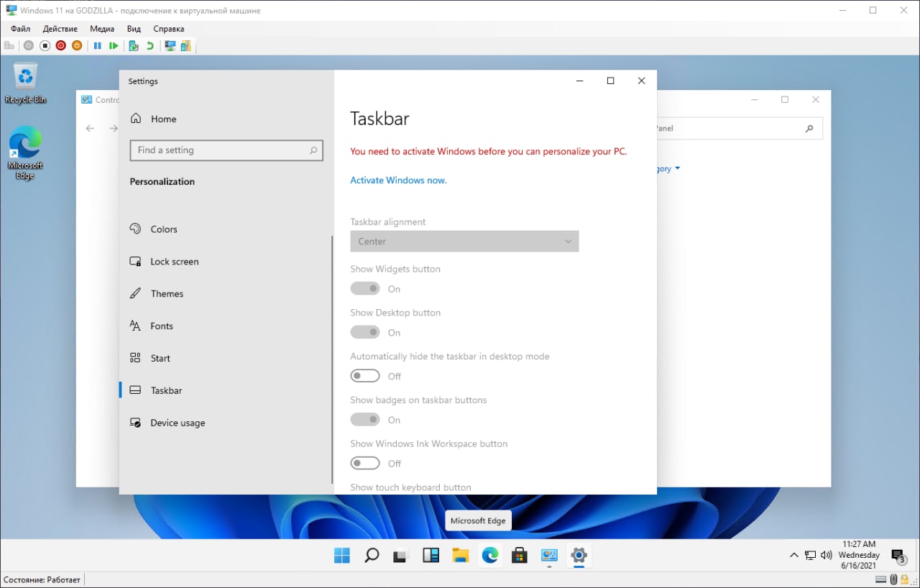Open the Windows 11 Start button
The width and height of the screenshot is (920, 588).
(342, 556)
